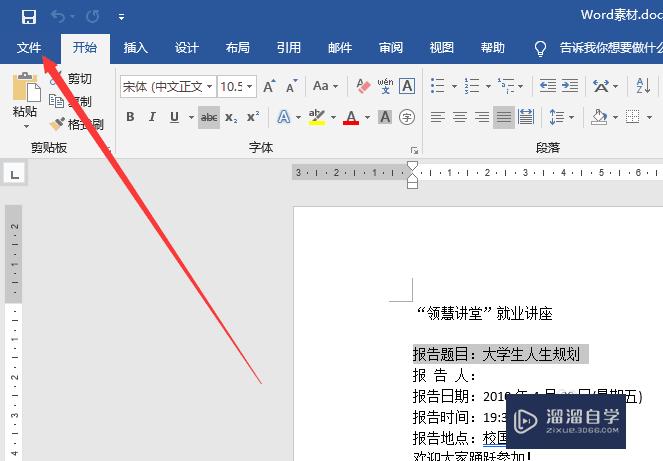Click the A-Z sort icon
Viewport: 663px width, 461px height.
644,86
